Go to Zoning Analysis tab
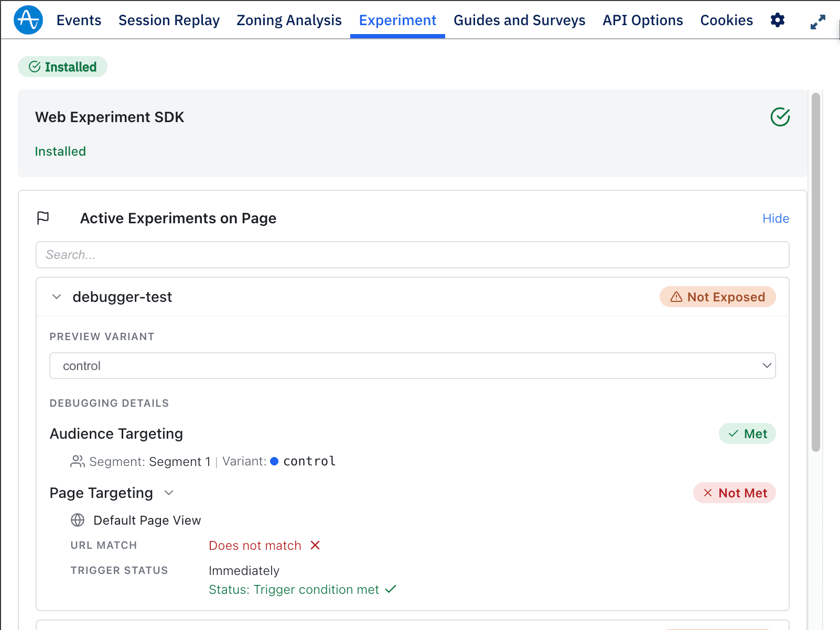Viewport: 840px width, 630px height. click(x=289, y=20)
